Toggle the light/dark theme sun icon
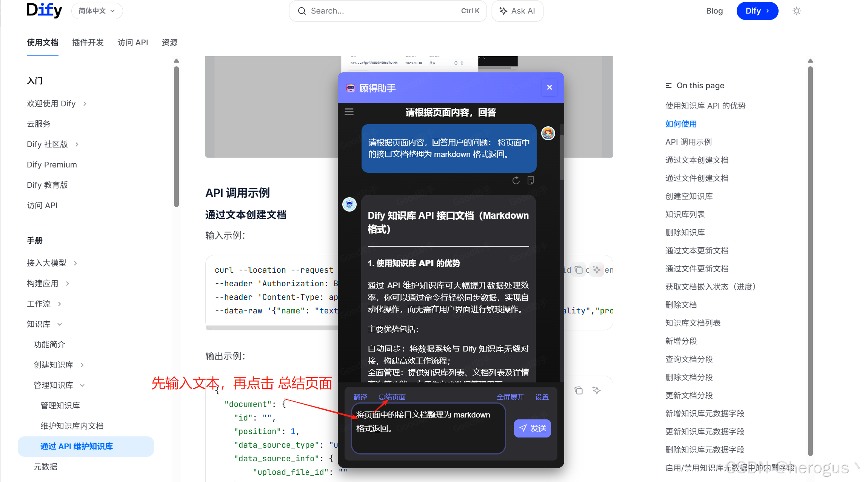The width and height of the screenshot is (868, 482). coord(796,11)
